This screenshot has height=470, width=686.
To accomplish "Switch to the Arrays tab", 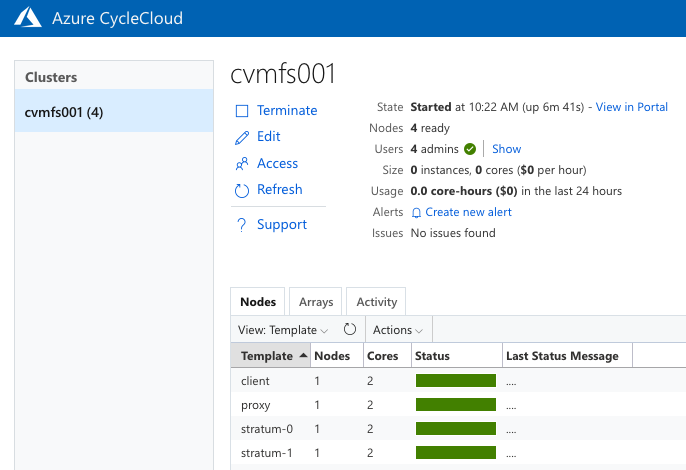I will 316,302.
